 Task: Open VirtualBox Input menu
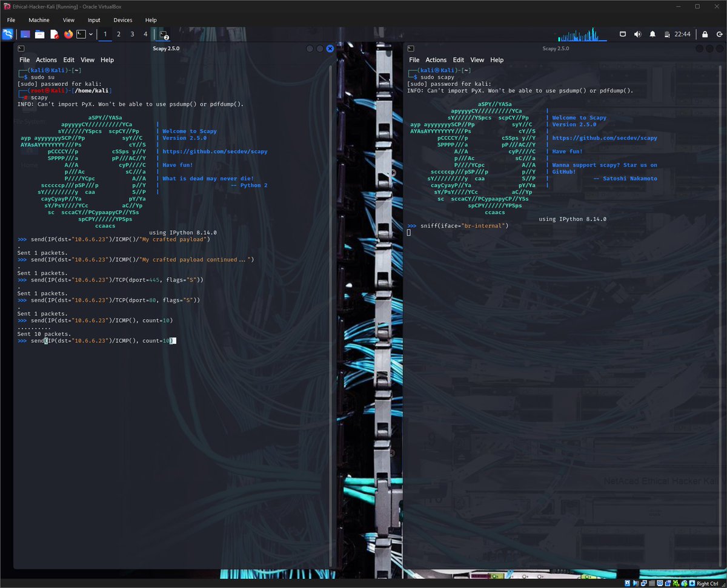(x=94, y=20)
